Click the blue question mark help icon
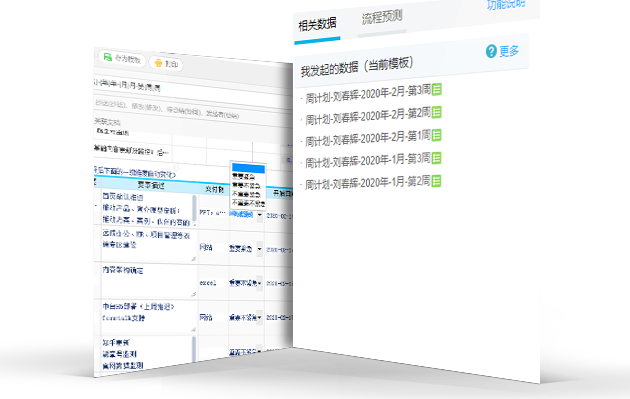This screenshot has height=399, width=630. [x=491, y=51]
